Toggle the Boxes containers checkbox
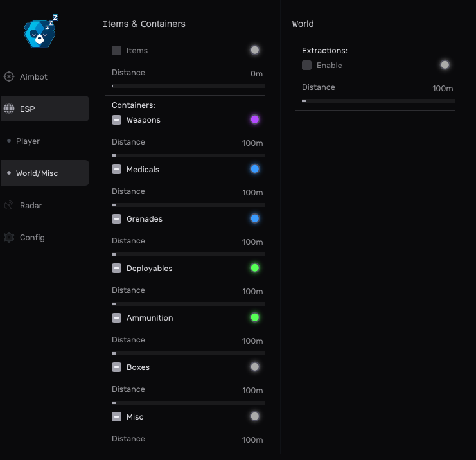 [117, 367]
